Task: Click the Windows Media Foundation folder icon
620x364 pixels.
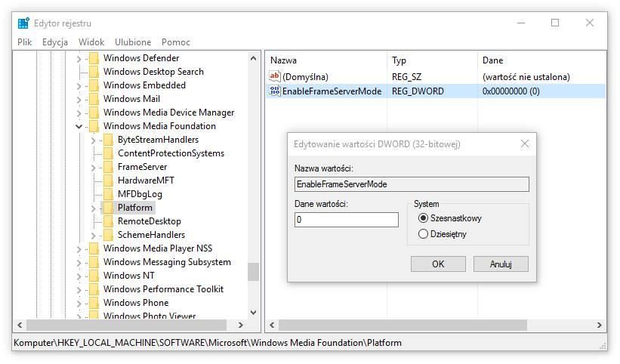Action: pyautogui.click(x=94, y=126)
